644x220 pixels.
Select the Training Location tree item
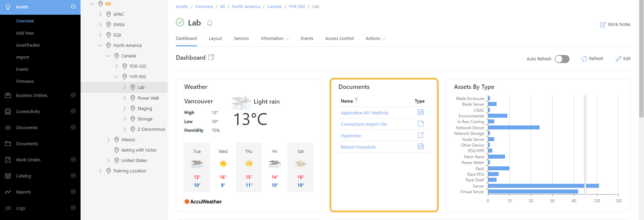click(130, 171)
